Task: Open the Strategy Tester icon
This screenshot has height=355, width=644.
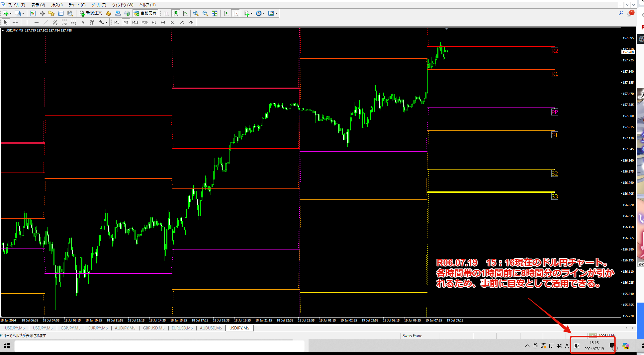Action: (x=70, y=13)
